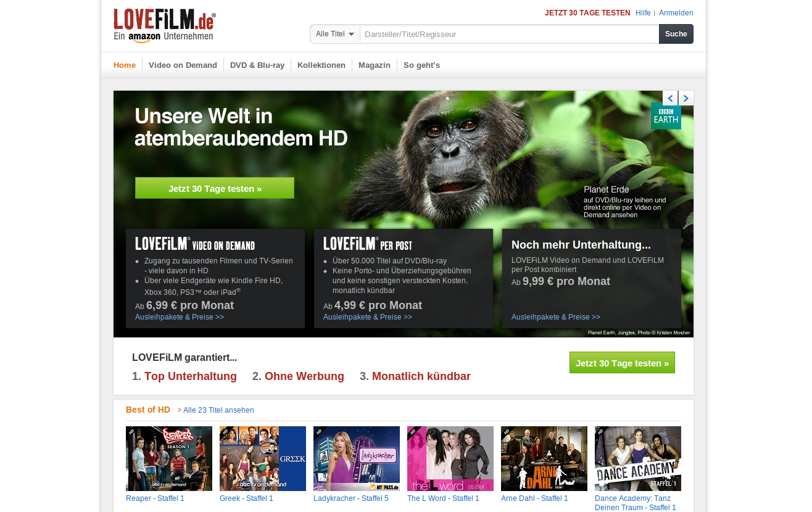Click The L Word - Staffel 1 link
Screen dimensions: 812x512
(x=443, y=498)
